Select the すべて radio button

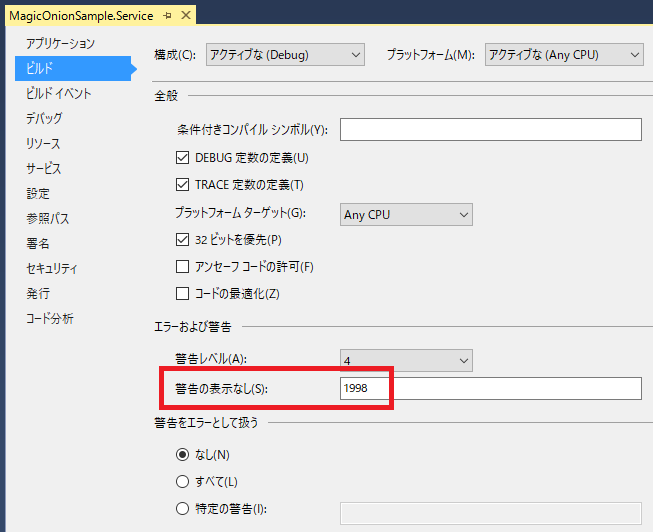[x=182, y=482]
